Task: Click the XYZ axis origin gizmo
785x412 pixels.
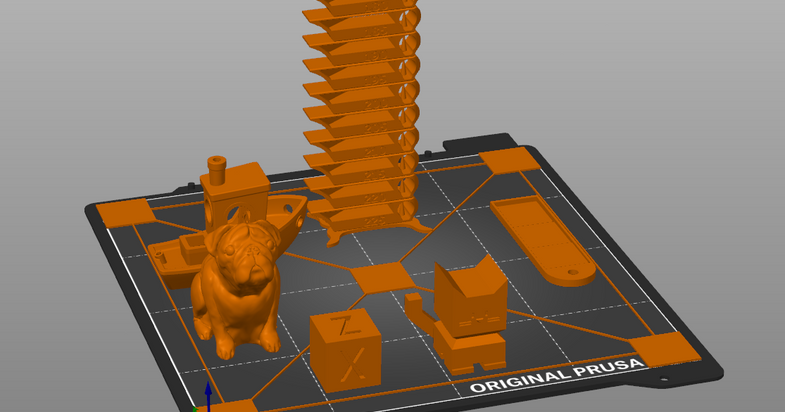Action: (207, 398)
